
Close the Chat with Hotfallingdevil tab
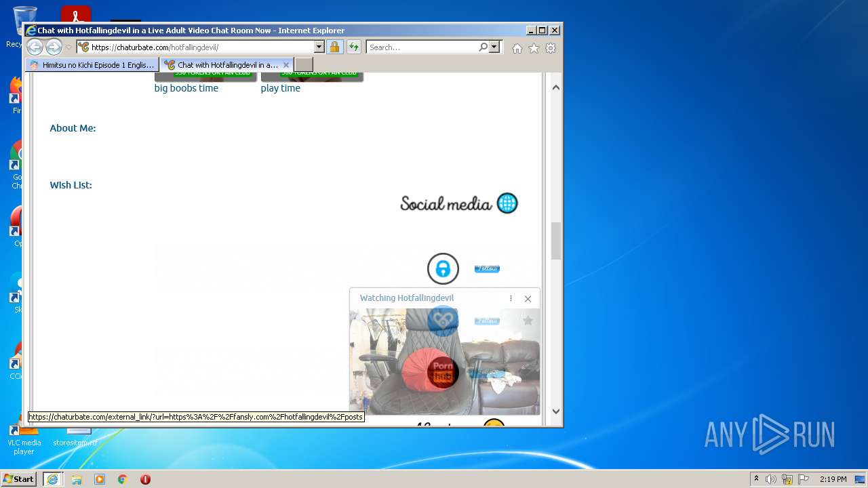[x=286, y=65]
